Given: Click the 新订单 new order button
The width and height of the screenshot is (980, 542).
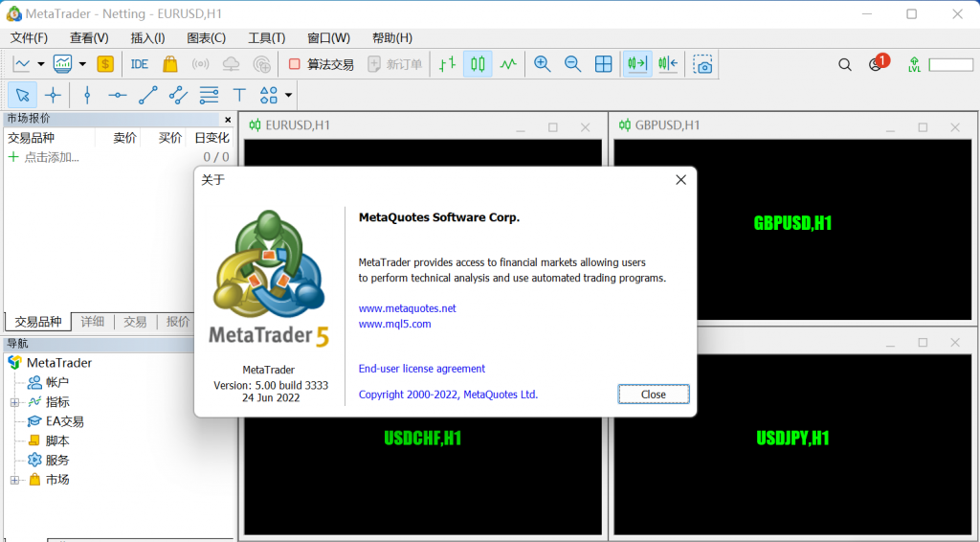Looking at the screenshot, I should tap(395, 64).
